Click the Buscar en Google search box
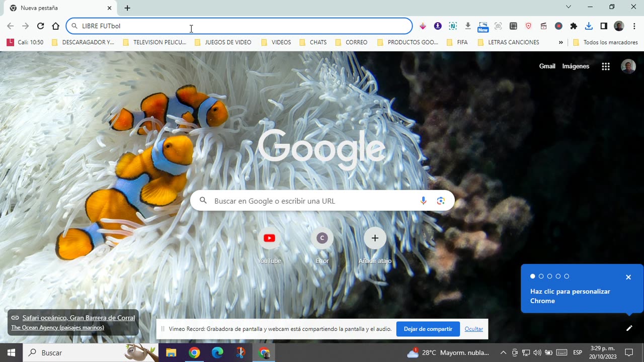The image size is (644, 362). pos(323,201)
